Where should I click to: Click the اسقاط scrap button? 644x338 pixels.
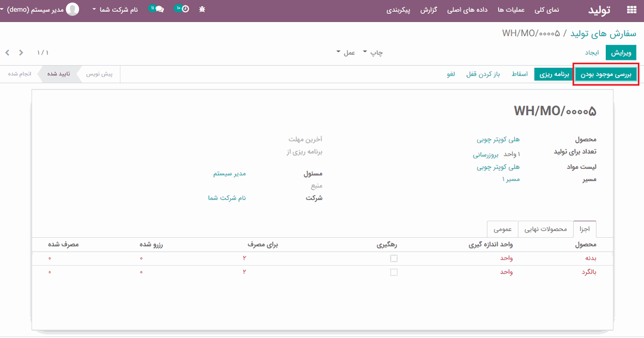(x=519, y=74)
